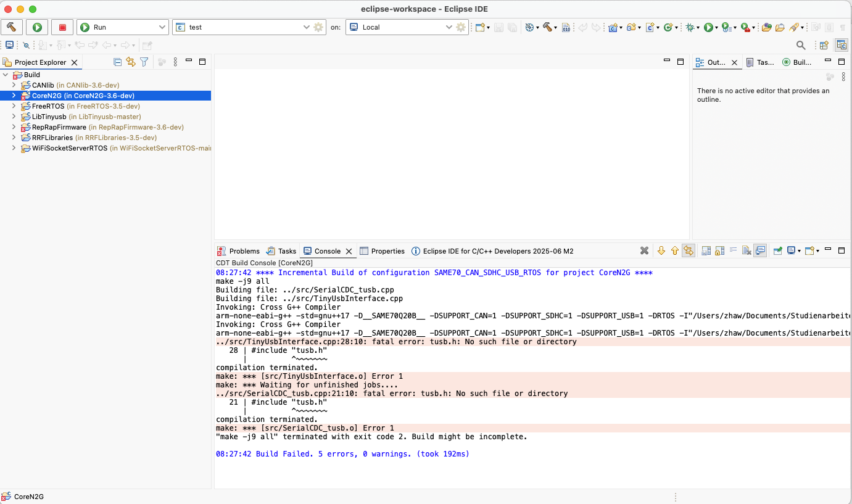Click the New C/C++ Project toolbar icon
Image resolution: width=852 pixels, height=504 pixels.
pos(613,27)
